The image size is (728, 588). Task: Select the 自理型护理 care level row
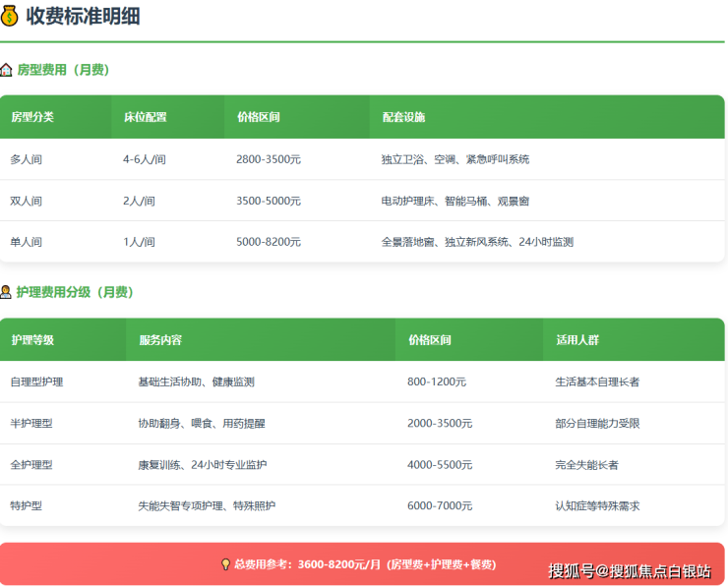click(x=36, y=382)
